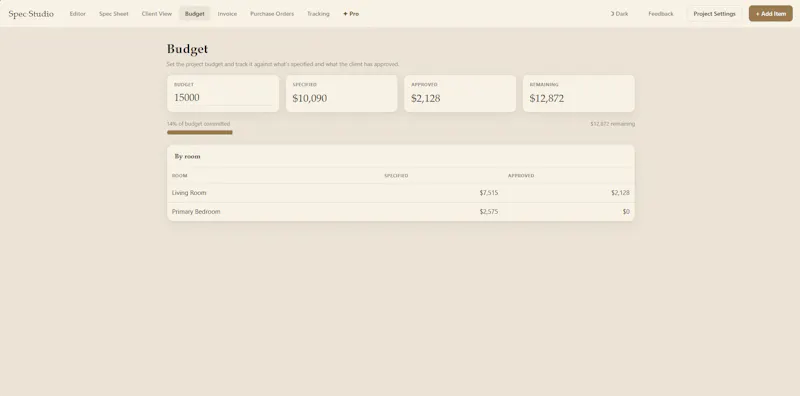Click the Approved $2,128 summary card
The width and height of the screenshot is (800, 396).
click(460, 93)
